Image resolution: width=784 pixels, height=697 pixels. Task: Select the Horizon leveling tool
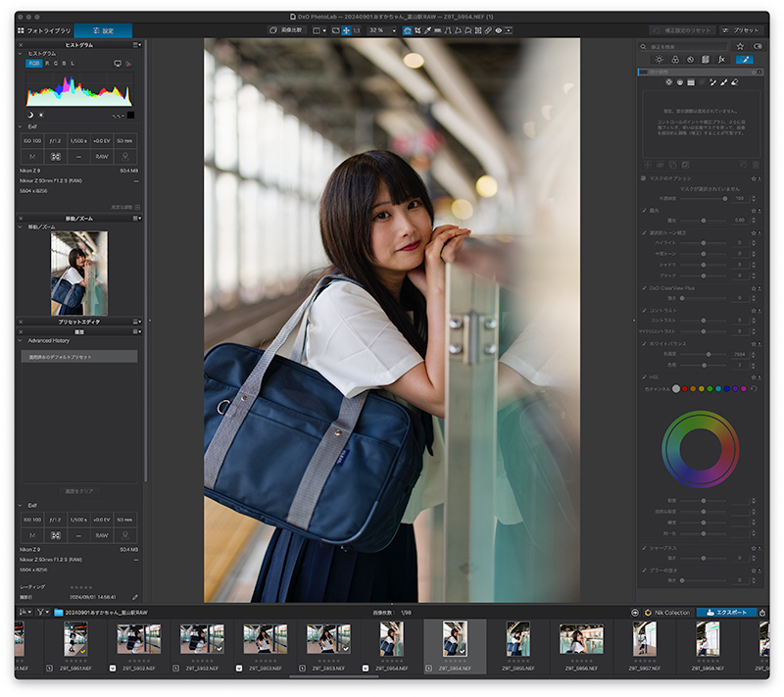tap(437, 30)
